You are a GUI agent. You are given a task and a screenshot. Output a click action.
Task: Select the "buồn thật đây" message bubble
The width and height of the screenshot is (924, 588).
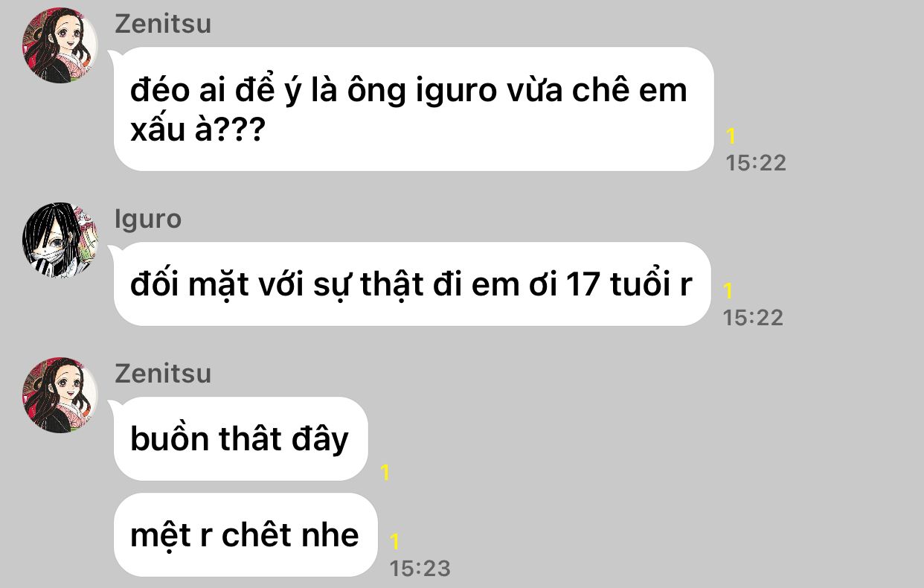240,438
